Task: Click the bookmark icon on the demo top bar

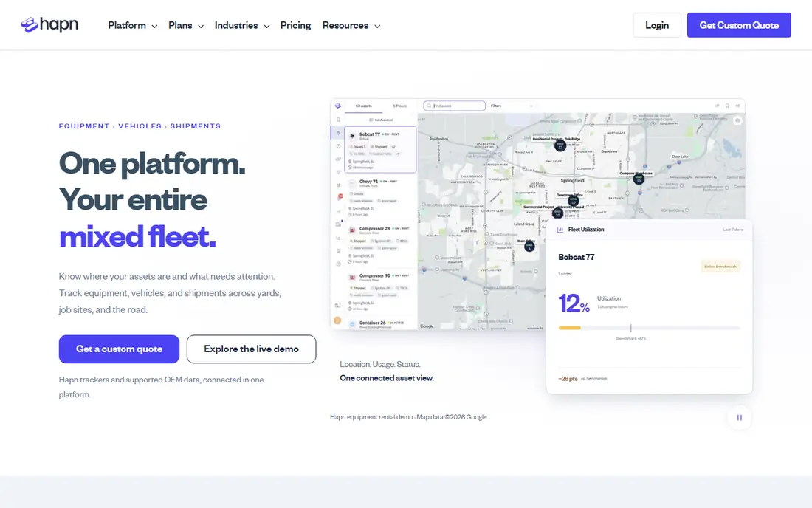Action: [x=727, y=106]
